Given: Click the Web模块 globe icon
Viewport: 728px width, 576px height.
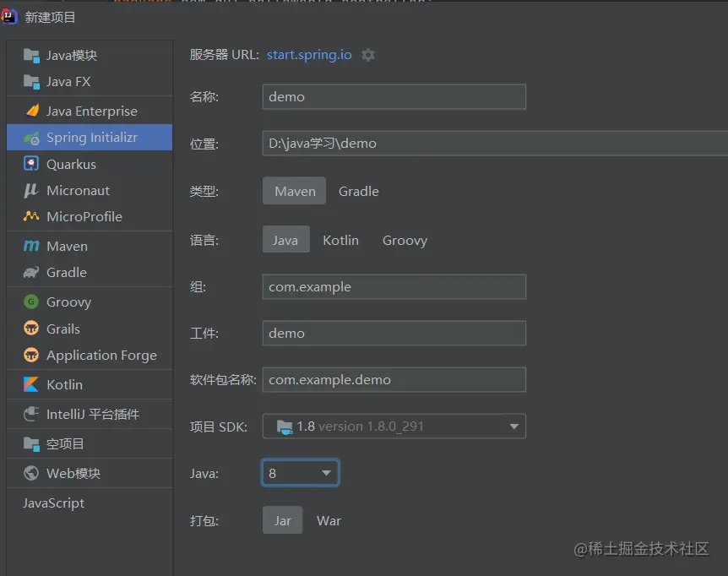Looking at the screenshot, I should (31, 474).
